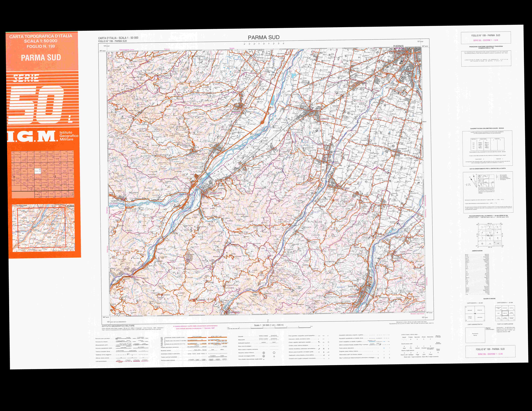Image resolution: width=532 pixels, height=411 pixels.
Task: Click 'LANGHIRANO' in the 1:25 000 quadrant diagram
Action: coord(480,317)
